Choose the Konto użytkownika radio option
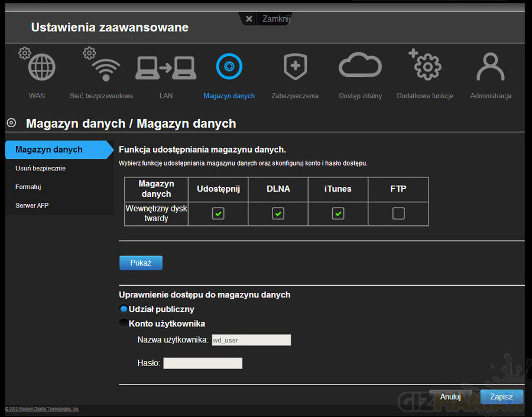Viewport: 532px width, 417px height. pos(124,324)
